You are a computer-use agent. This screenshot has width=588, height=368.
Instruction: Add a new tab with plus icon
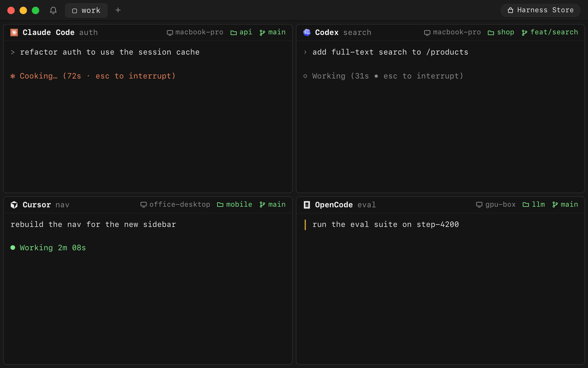click(118, 10)
